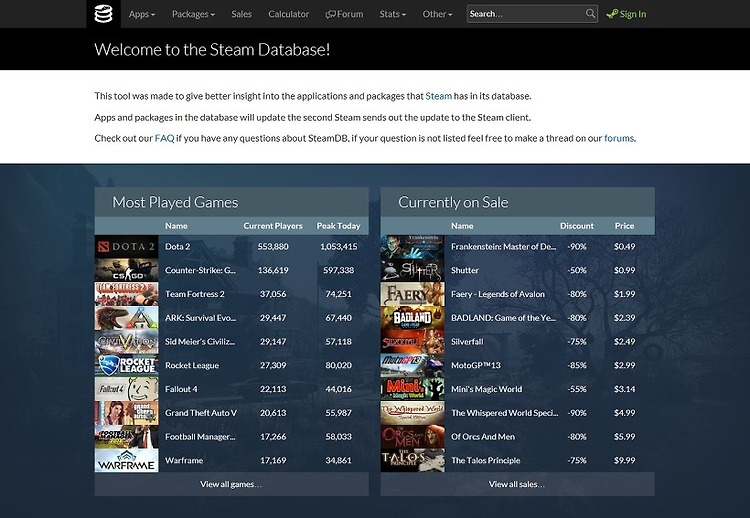Image resolution: width=750 pixels, height=518 pixels.
Task: Open the Talos Principle thumbnail
Action: point(412,461)
